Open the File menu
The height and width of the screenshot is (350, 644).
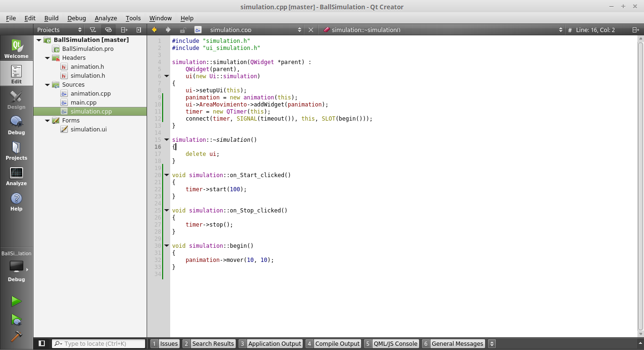pos(11,18)
